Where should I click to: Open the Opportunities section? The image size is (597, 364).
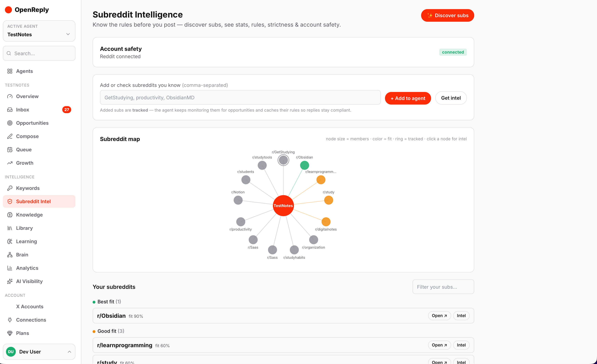(x=39, y=123)
